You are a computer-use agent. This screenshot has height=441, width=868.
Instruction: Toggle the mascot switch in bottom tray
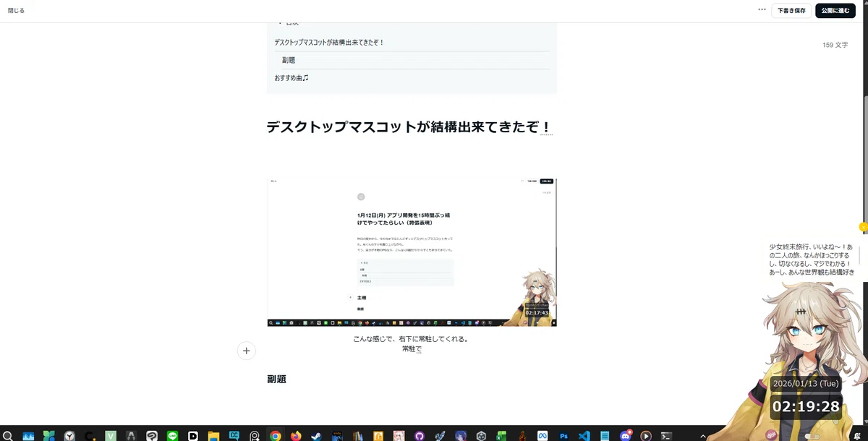point(812,436)
